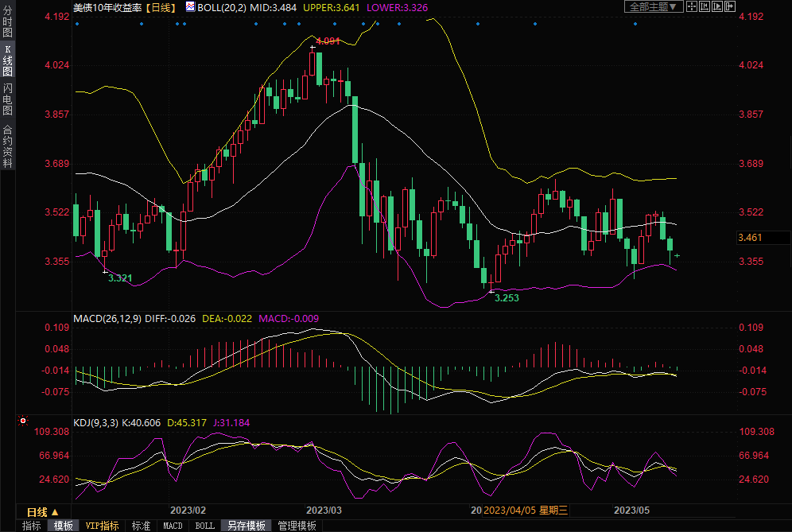Screen dimensions: 792x532
Task: Click the 管理模板 button
Action: coord(297,526)
